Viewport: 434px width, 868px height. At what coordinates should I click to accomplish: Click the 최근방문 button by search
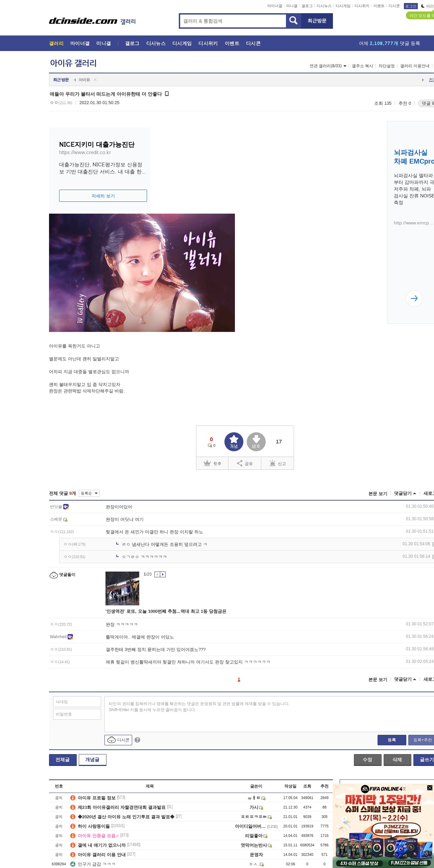(x=317, y=21)
